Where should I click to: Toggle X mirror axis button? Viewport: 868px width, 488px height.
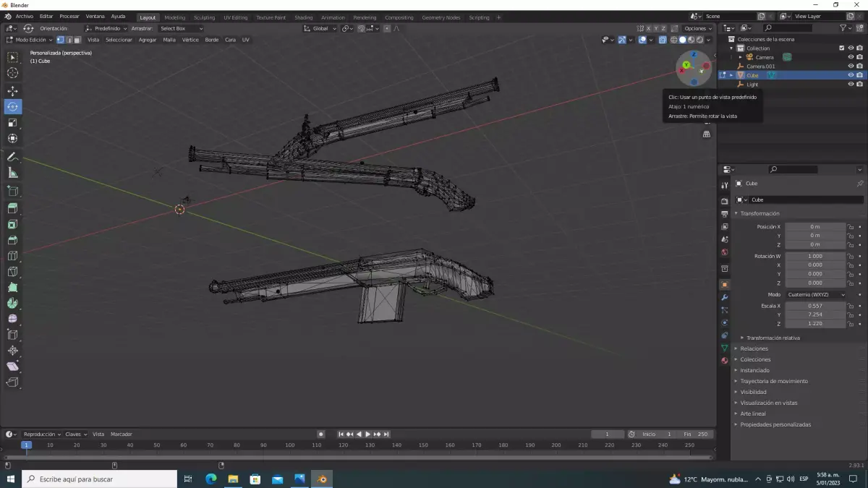pos(648,28)
